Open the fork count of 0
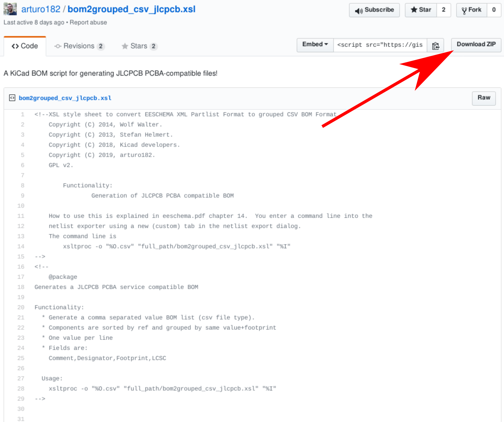The width and height of the screenshot is (504, 422). point(494,10)
